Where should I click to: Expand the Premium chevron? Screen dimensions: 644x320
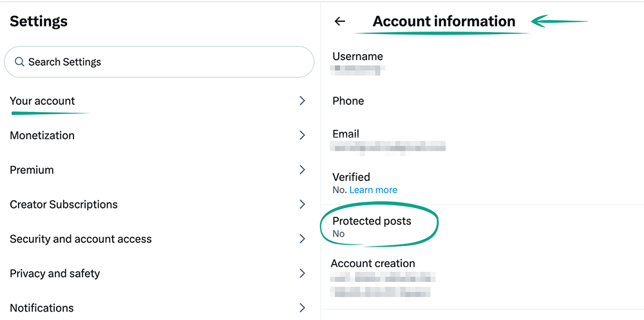coord(302,170)
